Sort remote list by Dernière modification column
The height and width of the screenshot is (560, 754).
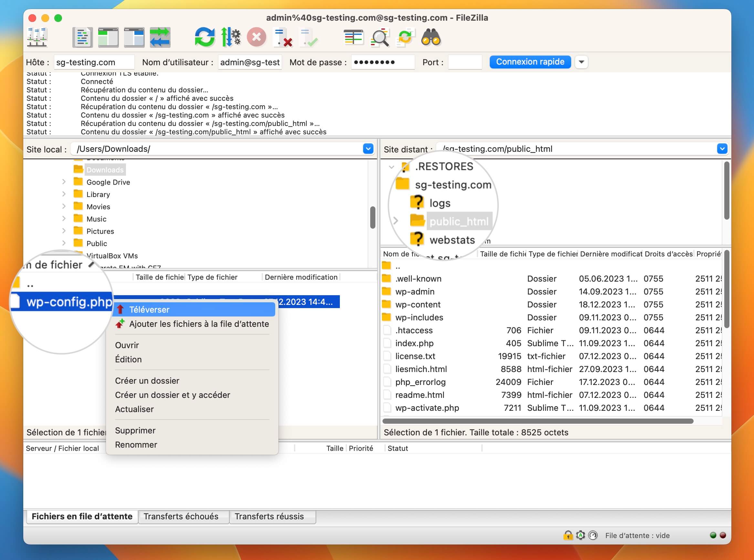[x=611, y=254]
